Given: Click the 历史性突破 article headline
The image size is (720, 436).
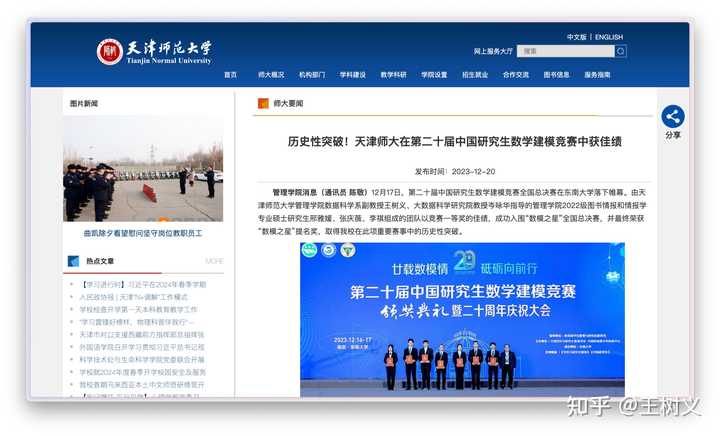Looking at the screenshot, I should click(455, 141).
